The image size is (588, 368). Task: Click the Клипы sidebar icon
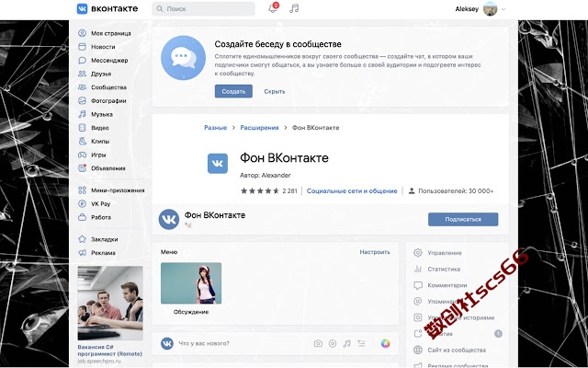click(82, 141)
